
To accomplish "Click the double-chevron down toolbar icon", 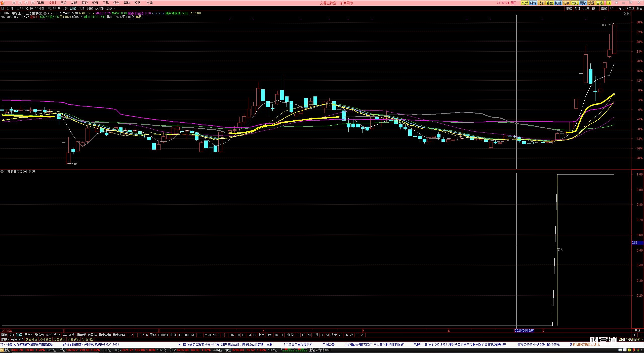I will pos(32,3).
